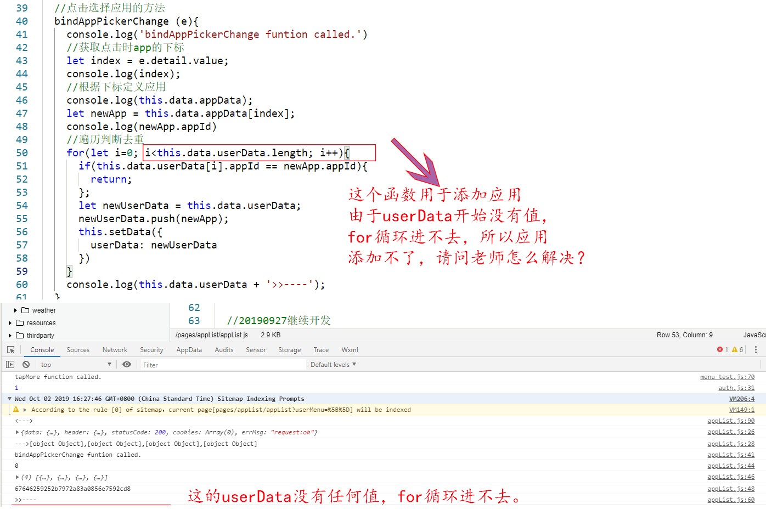Click the thirdparty folder icon
Viewport: 766px width, 532px height.
pyautogui.click(x=20, y=335)
